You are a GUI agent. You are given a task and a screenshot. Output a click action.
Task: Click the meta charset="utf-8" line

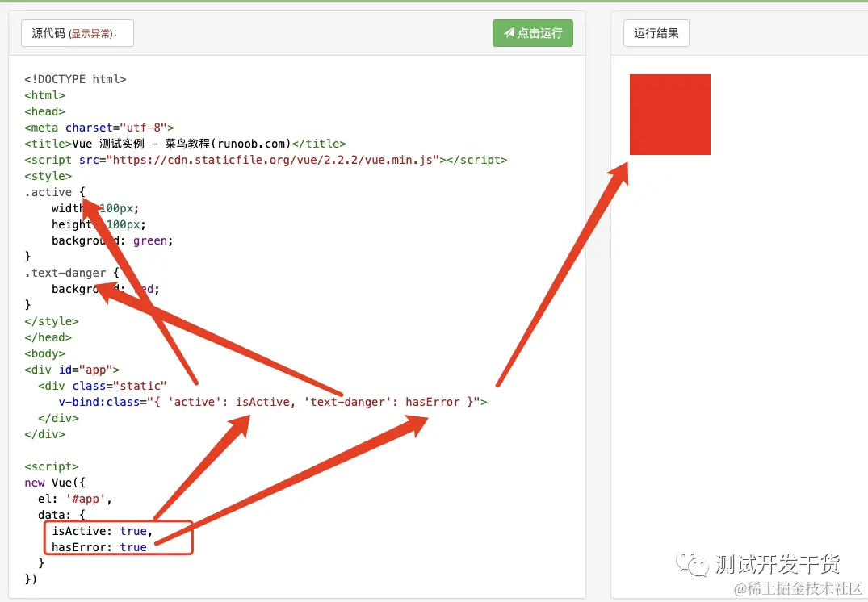point(99,128)
